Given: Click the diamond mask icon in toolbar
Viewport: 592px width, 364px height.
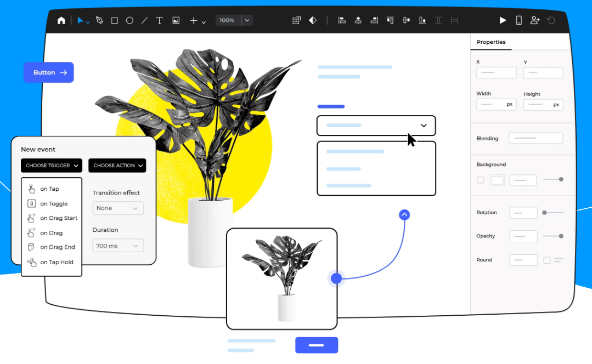Looking at the screenshot, I should (x=313, y=20).
